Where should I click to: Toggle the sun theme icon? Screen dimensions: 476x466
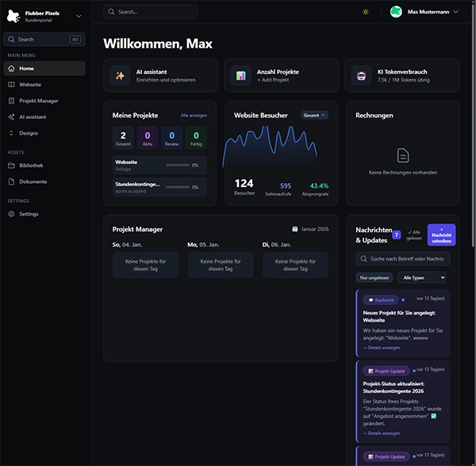tap(366, 12)
